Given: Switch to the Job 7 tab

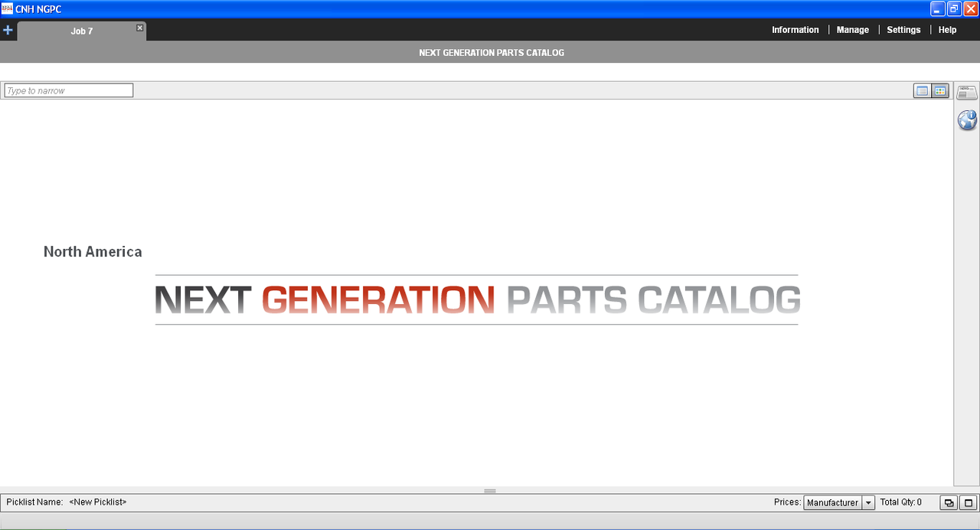Looking at the screenshot, I should (81, 31).
